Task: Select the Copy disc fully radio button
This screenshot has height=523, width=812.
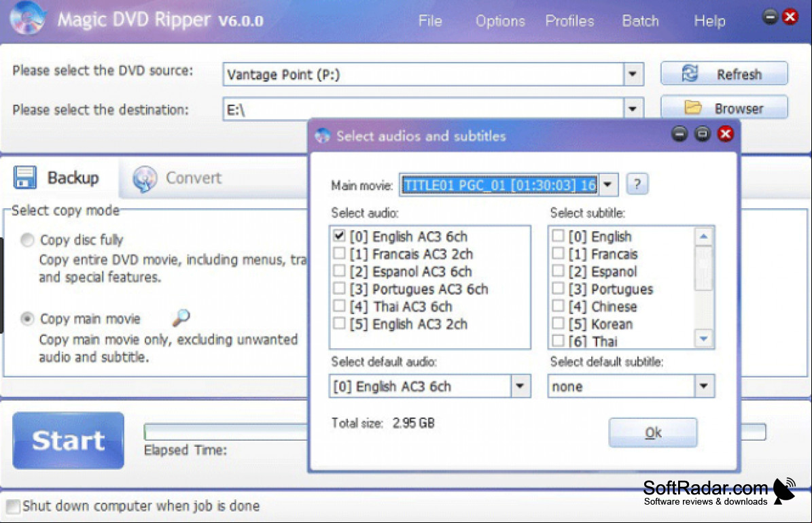Action: [27, 239]
